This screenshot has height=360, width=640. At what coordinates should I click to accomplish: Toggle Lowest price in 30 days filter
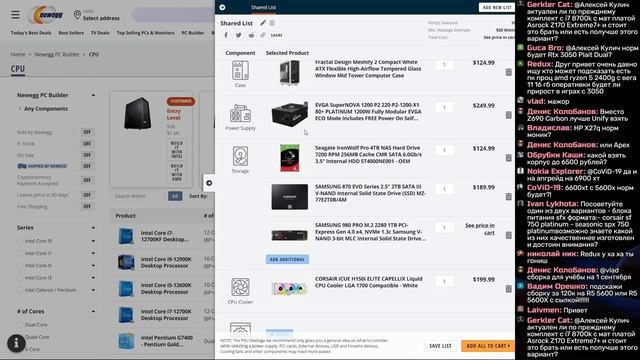[x=87, y=195]
